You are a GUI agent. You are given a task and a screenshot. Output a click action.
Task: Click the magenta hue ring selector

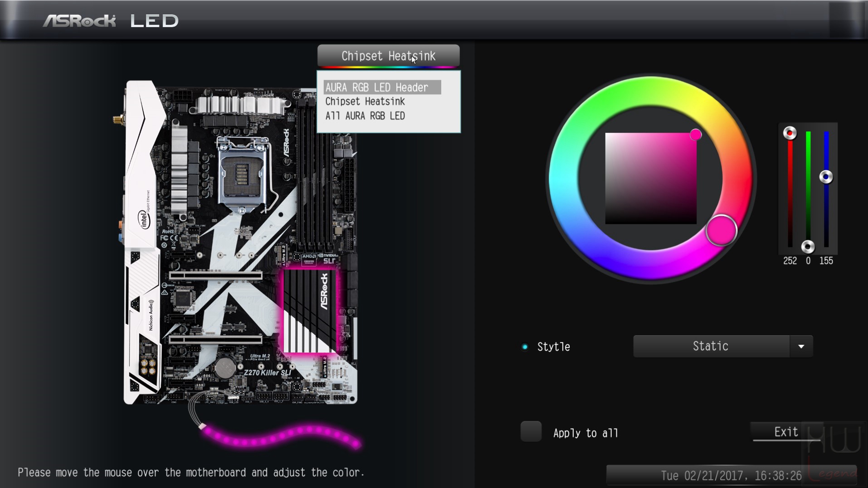click(x=721, y=231)
